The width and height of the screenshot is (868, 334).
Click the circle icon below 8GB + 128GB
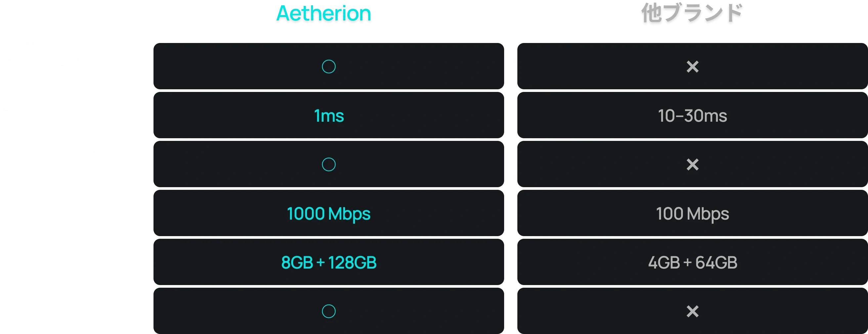pyautogui.click(x=328, y=311)
